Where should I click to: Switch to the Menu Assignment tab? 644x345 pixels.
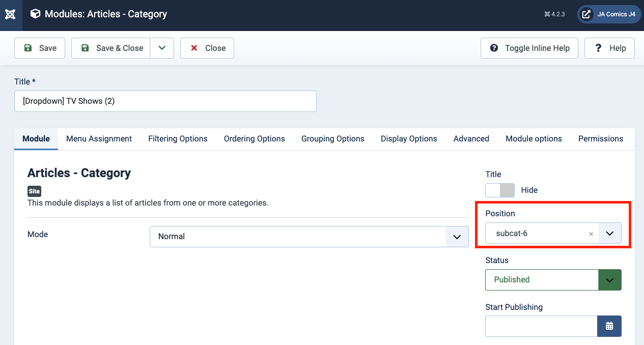(x=99, y=138)
